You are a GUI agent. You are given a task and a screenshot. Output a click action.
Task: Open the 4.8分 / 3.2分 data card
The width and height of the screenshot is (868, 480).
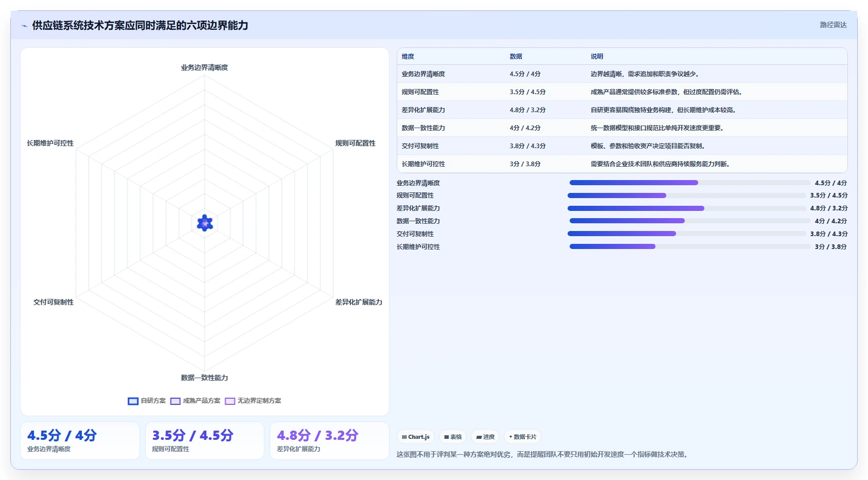tap(329, 441)
